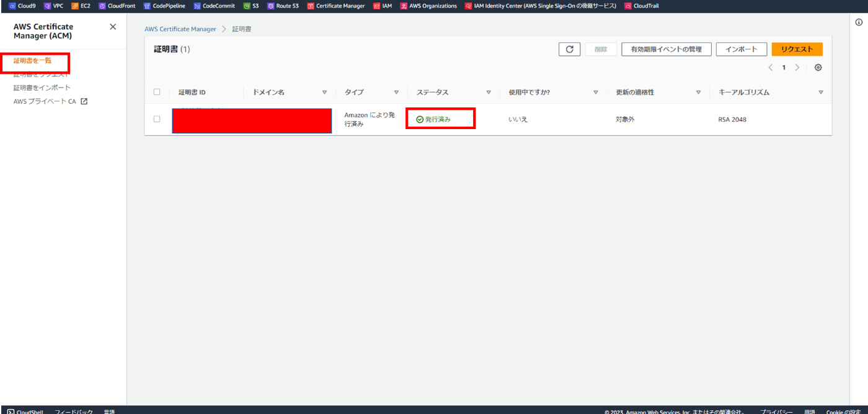Open AWS プライベート CA external link
868x414 pixels.
[x=50, y=101]
